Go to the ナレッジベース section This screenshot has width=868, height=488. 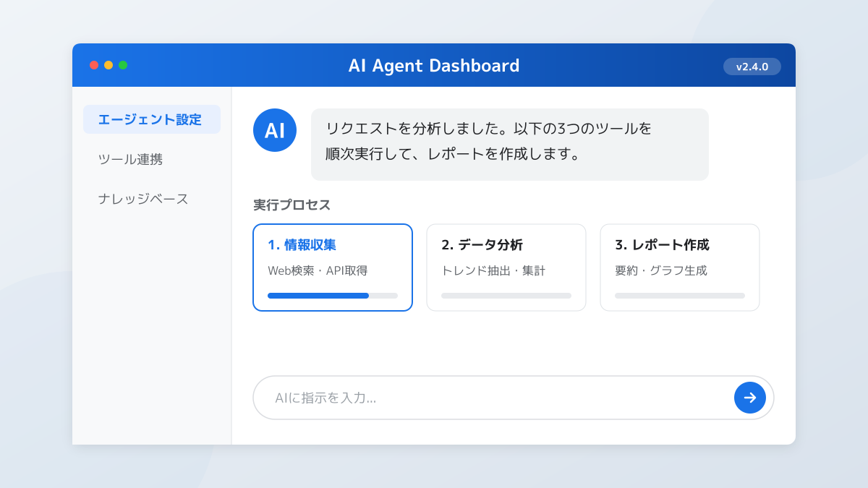pos(143,199)
